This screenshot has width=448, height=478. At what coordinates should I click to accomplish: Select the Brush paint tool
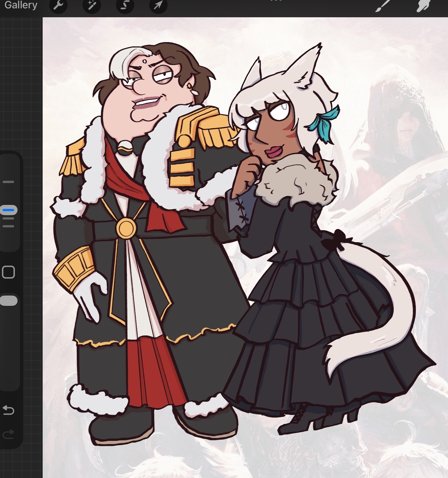point(382,6)
